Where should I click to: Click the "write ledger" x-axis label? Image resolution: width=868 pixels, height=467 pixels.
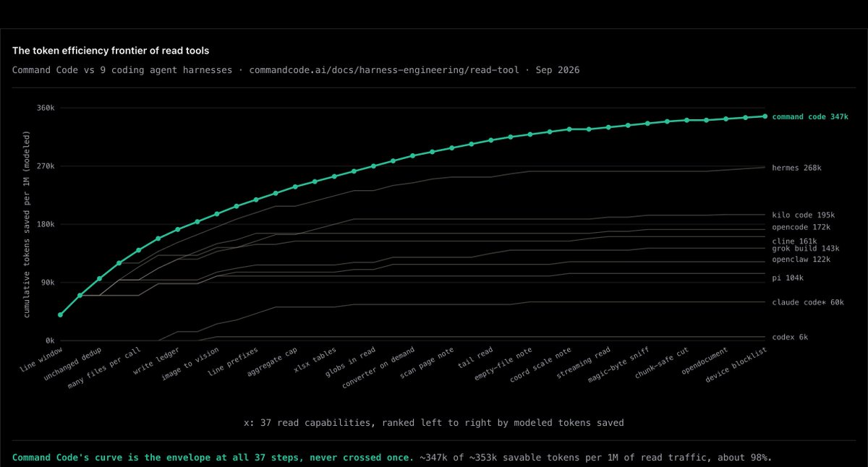point(155,361)
